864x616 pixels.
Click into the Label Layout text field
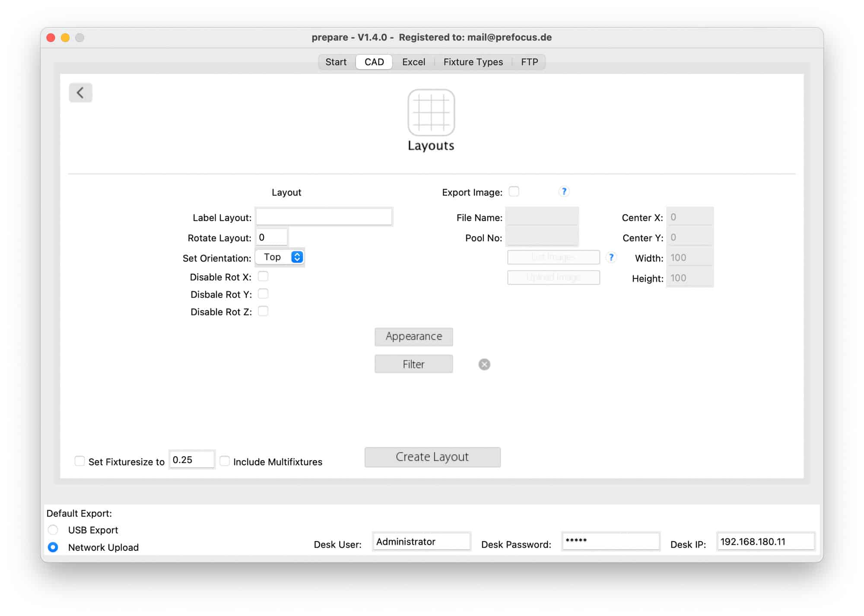[x=324, y=217]
